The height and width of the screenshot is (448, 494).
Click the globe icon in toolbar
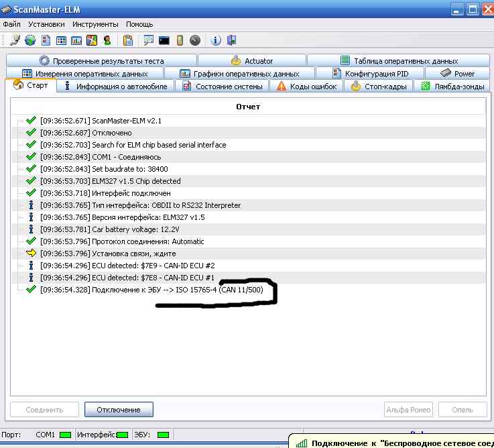point(30,40)
